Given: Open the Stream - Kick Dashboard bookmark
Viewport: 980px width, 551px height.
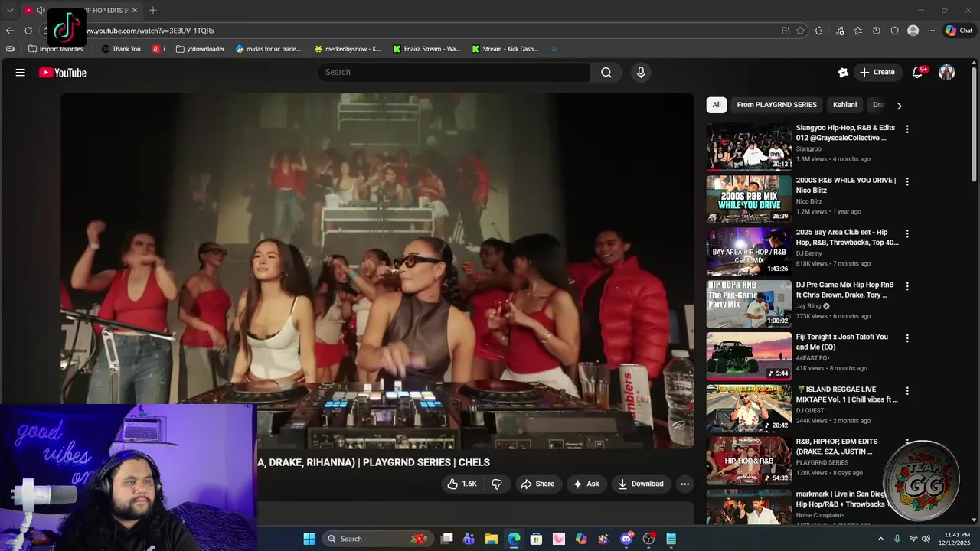Looking at the screenshot, I should pos(505,49).
